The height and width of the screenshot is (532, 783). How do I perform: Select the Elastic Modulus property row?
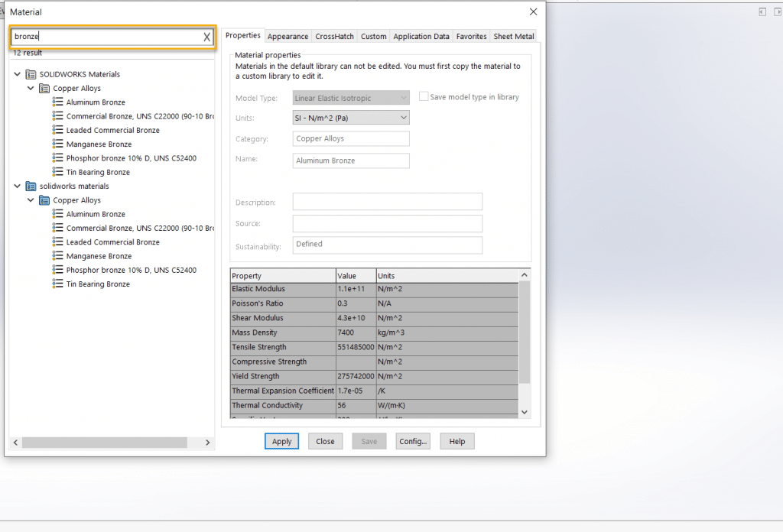point(375,289)
